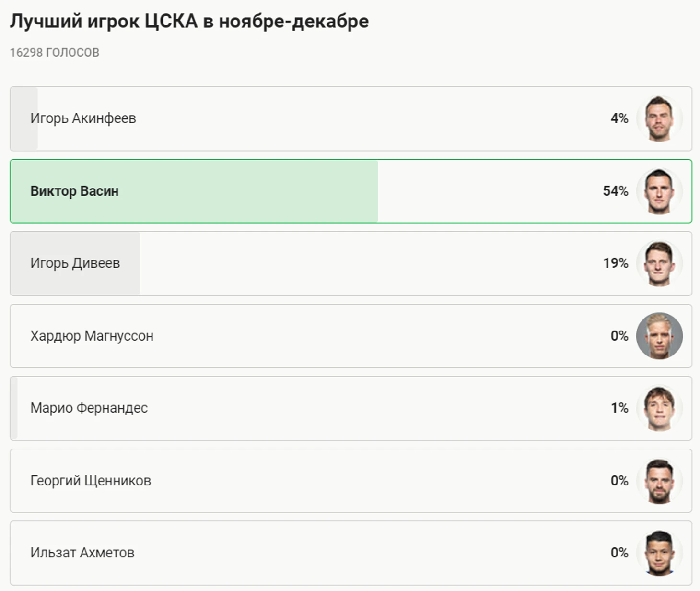Image resolution: width=700 pixels, height=591 pixels.
Task: Click the poll title Лучший игрок ЦСКА
Action: point(189,21)
